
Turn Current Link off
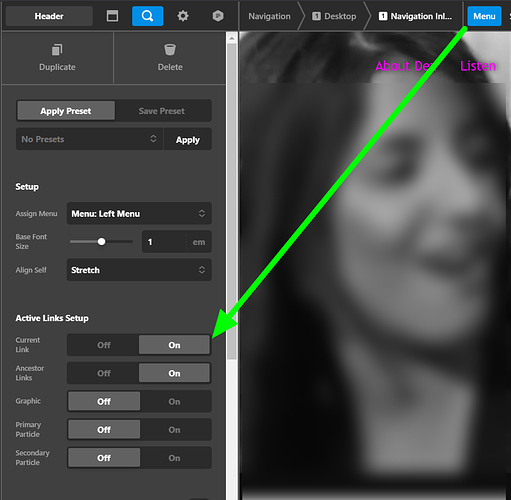[x=104, y=345]
